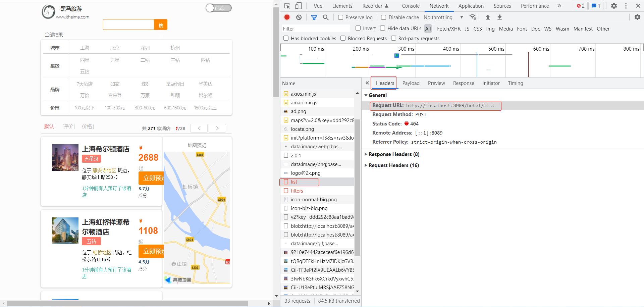
Task: Toggle the device toolbar icon
Action: (298, 6)
